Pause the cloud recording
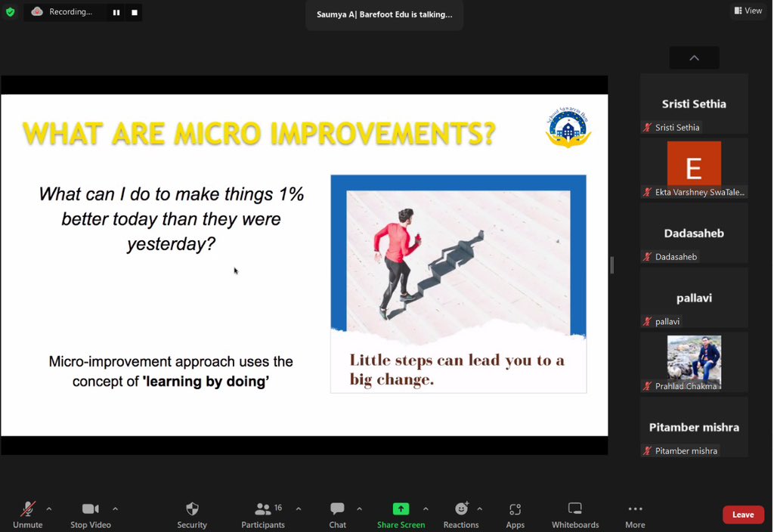The image size is (774, 532). (116, 12)
